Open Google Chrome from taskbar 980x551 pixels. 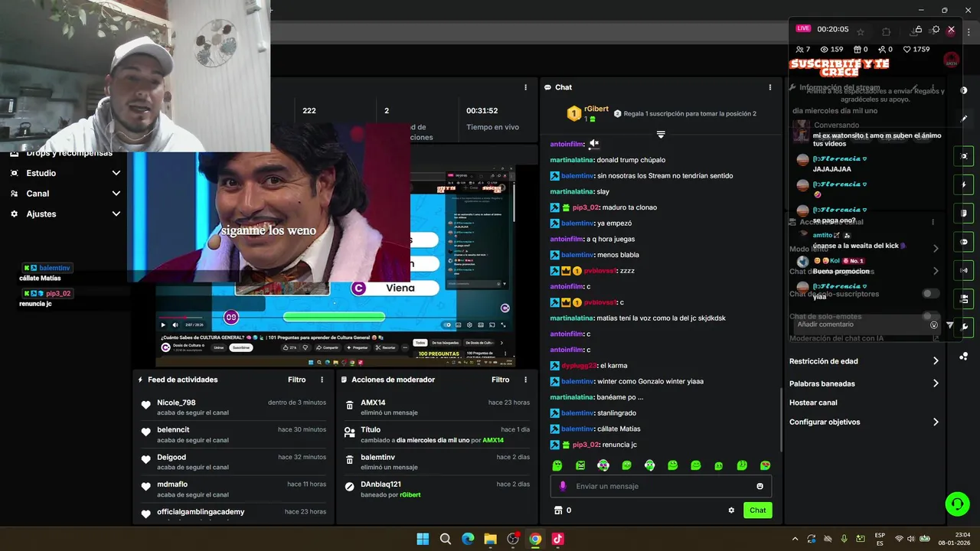tap(535, 539)
